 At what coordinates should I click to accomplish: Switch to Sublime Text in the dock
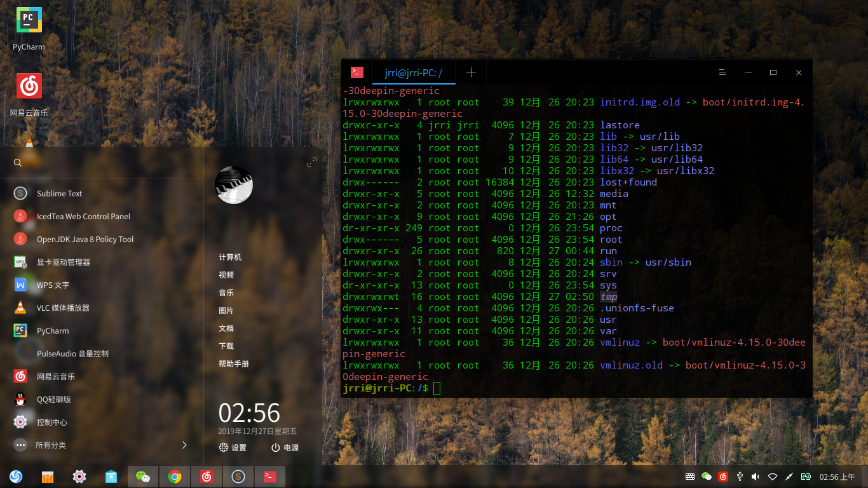coord(238,476)
